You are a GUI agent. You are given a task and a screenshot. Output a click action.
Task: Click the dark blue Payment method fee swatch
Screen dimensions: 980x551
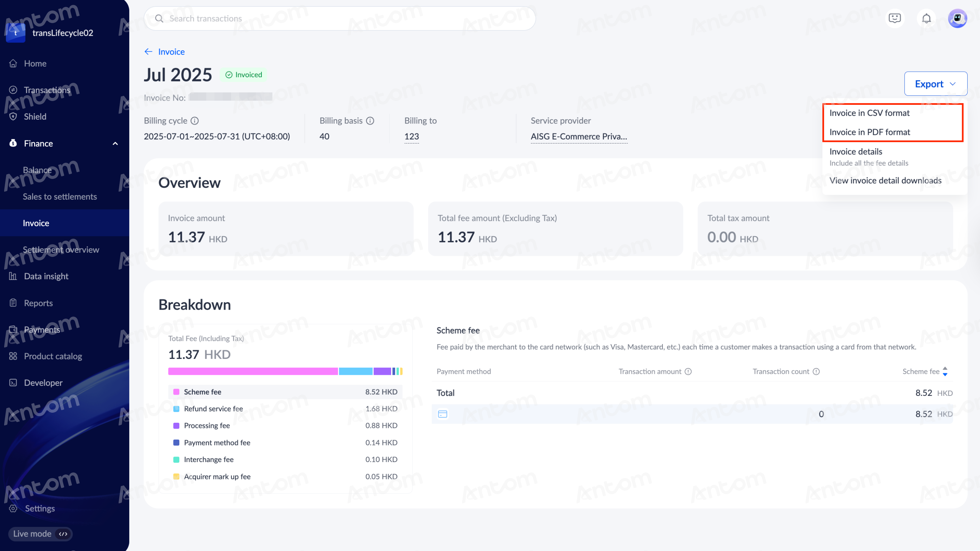pyautogui.click(x=176, y=442)
